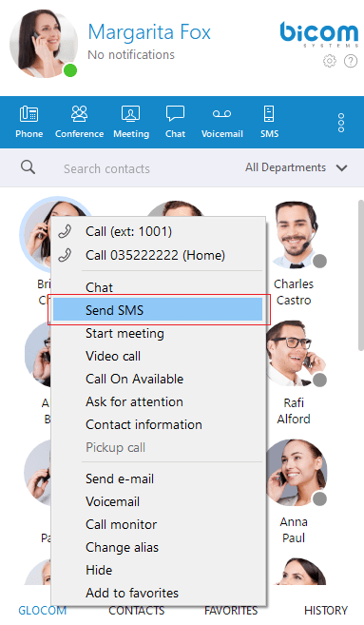Click the Charles Castro name label
364x625 pixels.
(294, 292)
